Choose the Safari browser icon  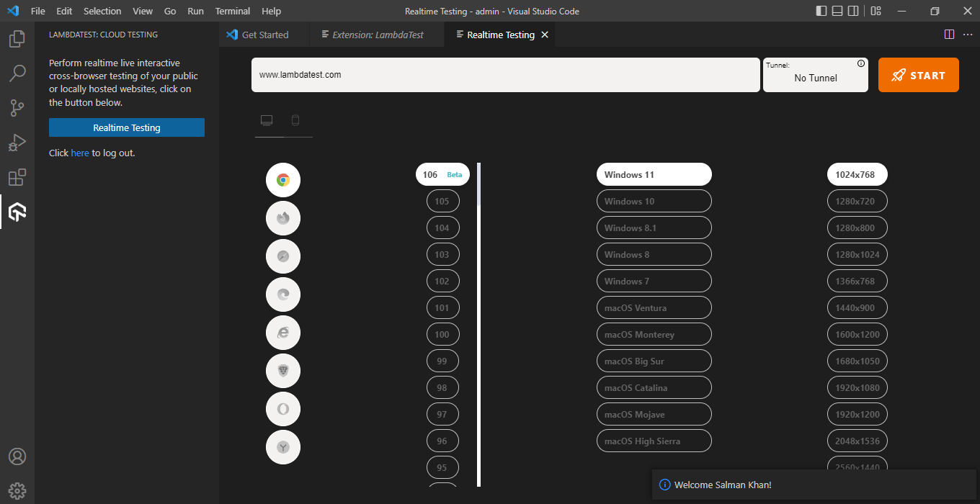283,256
